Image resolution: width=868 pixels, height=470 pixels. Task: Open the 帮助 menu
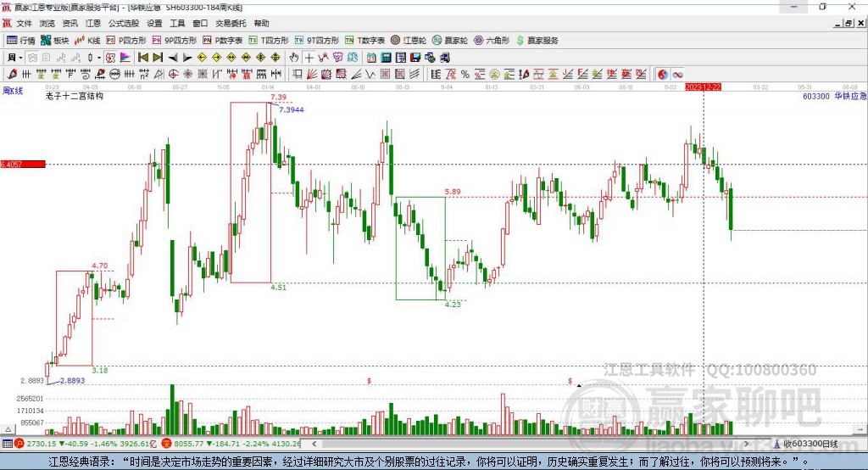(261, 23)
